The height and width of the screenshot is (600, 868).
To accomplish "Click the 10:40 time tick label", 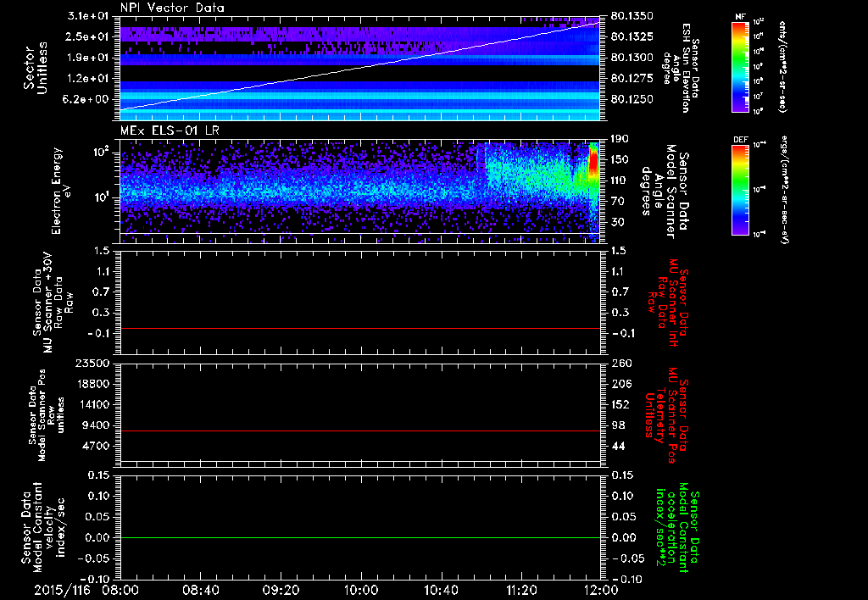I will pos(441,590).
